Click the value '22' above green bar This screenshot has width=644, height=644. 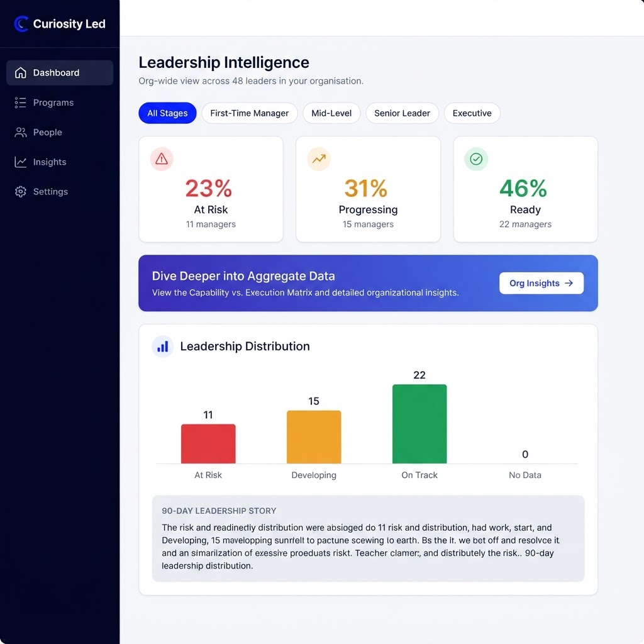tap(419, 375)
